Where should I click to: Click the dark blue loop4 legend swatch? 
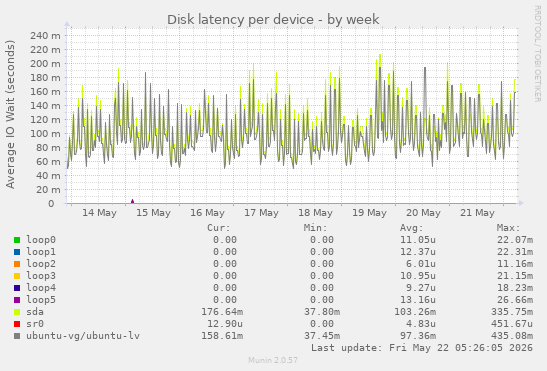(x=17, y=288)
